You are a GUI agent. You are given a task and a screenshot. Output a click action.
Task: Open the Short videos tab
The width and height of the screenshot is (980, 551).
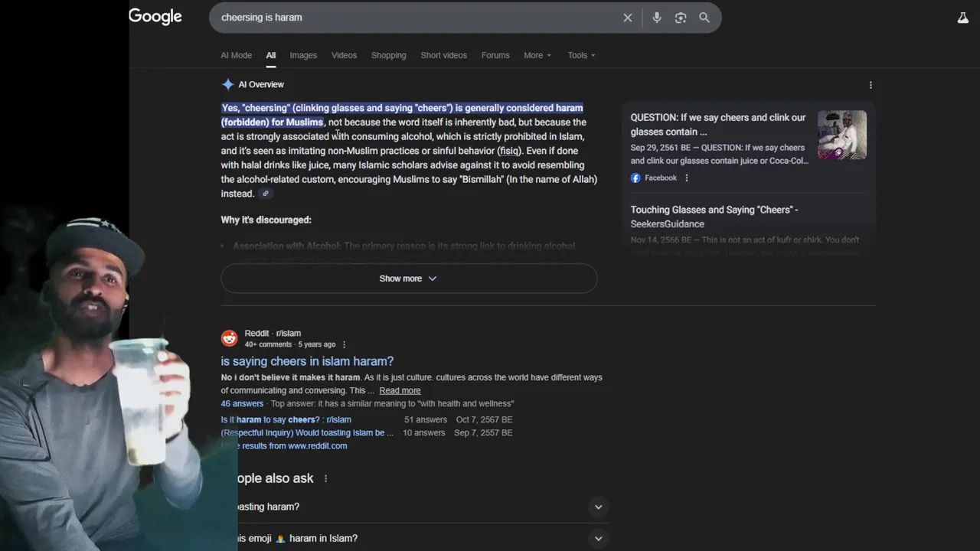444,55
